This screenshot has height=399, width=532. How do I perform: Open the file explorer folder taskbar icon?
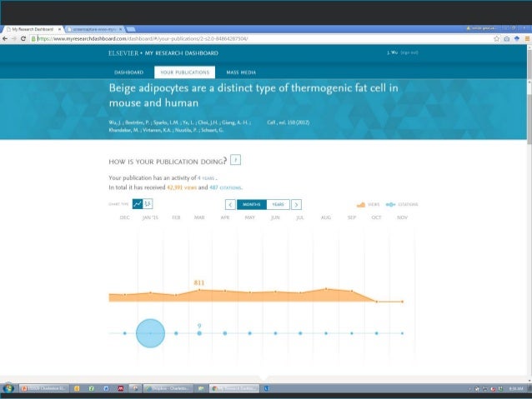(x=201, y=388)
